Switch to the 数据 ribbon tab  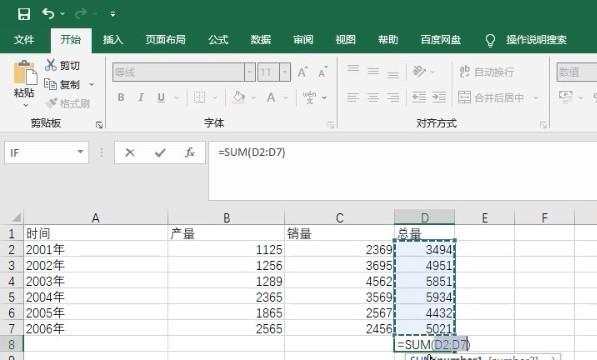point(260,40)
